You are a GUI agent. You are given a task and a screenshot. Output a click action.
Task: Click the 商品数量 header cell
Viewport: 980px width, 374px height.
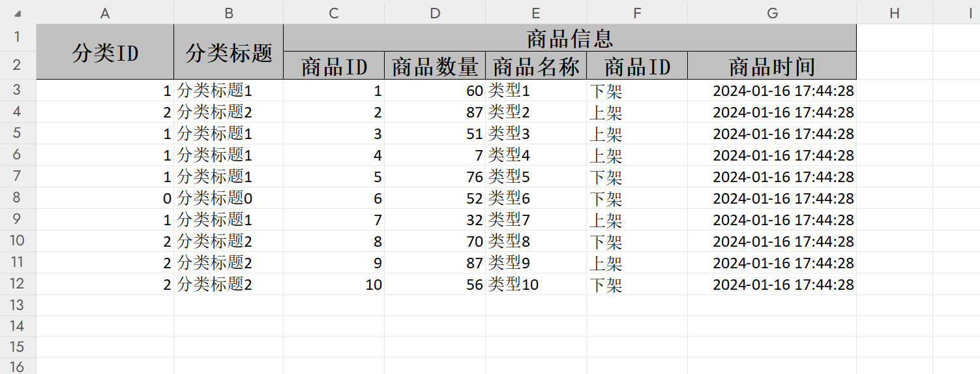pyautogui.click(x=435, y=65)
